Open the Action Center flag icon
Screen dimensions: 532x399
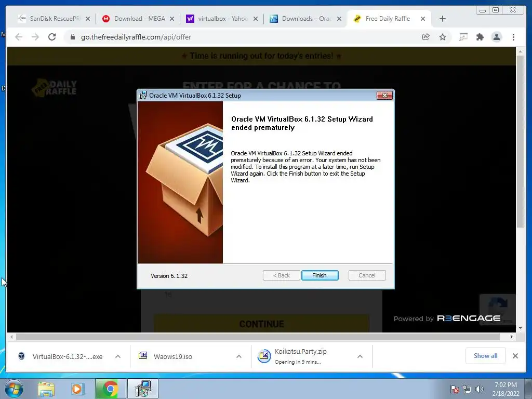(x=455, y=389)
